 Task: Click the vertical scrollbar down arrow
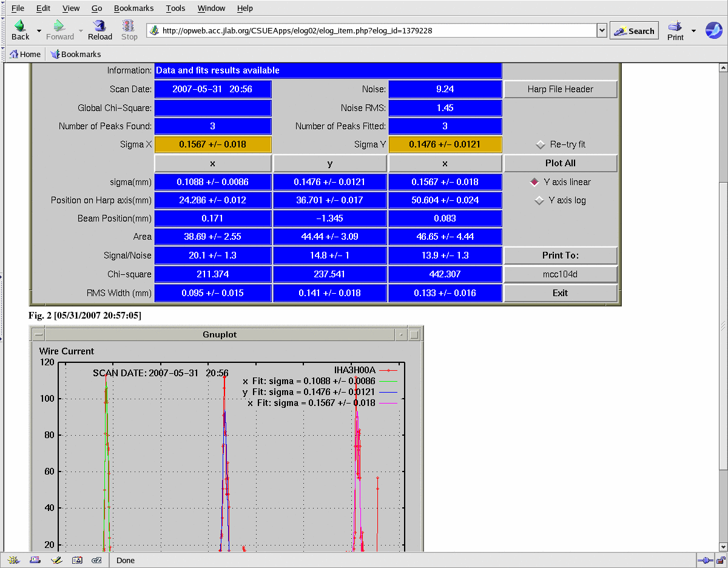[723, 547]
